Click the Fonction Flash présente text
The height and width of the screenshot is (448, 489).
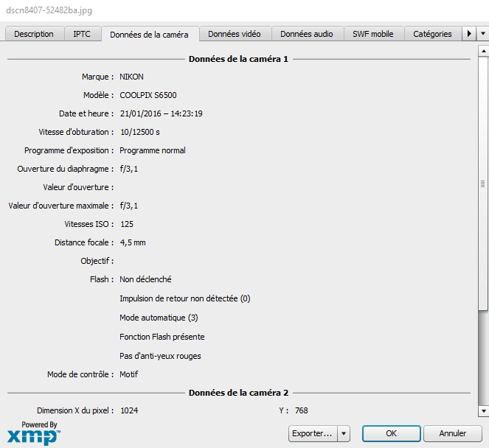162,337
